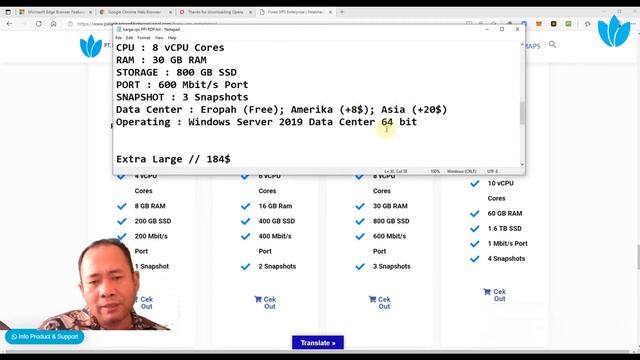Open the browser home page icon
640x360 pixels.
point(53,24)
